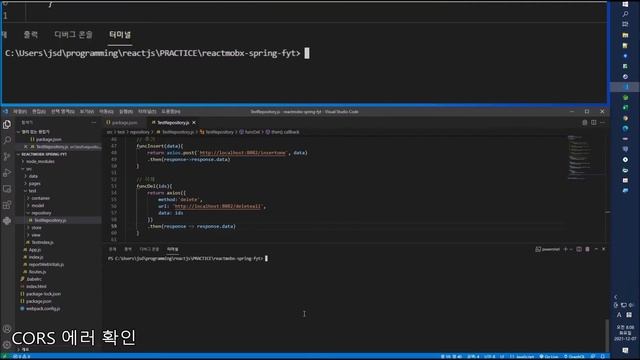Select the 터미널 tab in the magnified view
The image size is (640, 360).
[x=120, y=35]
